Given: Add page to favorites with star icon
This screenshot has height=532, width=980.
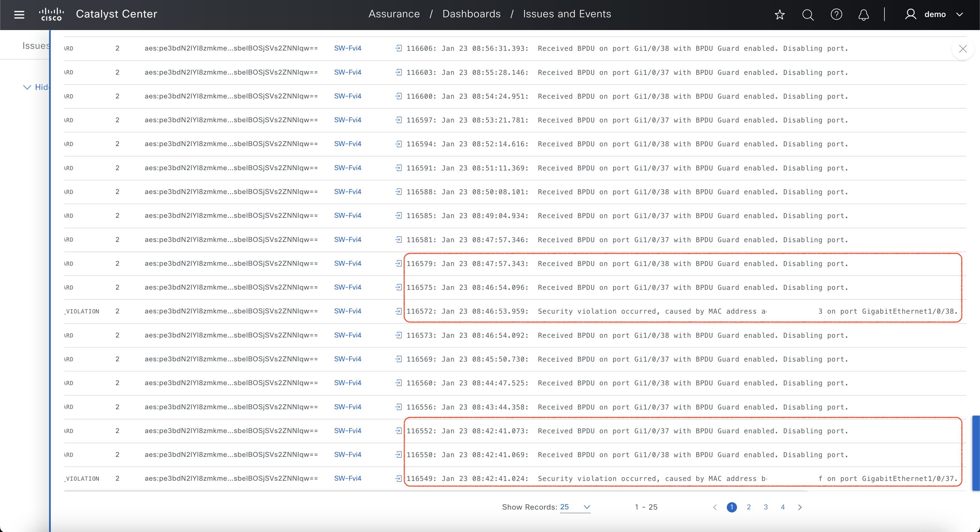Looking at the screenshot, I should pyautogui.click(x=780, y=14).
